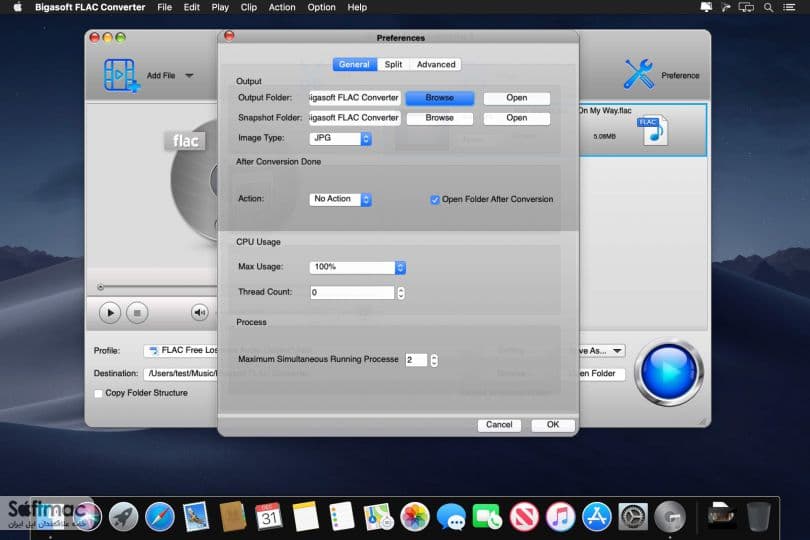The width and height of the screenshot is (810, 540).
Task: Open Mail stamp icon in the Dock
Action: click(196, 516)
